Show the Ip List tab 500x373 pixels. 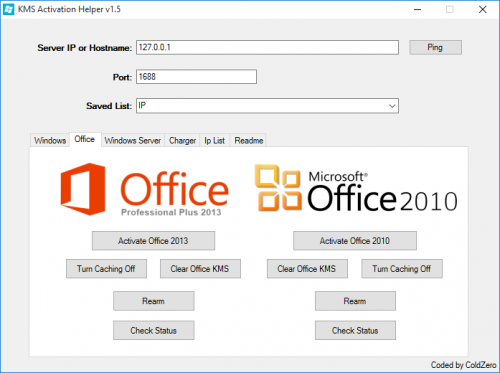pos(215,140)
